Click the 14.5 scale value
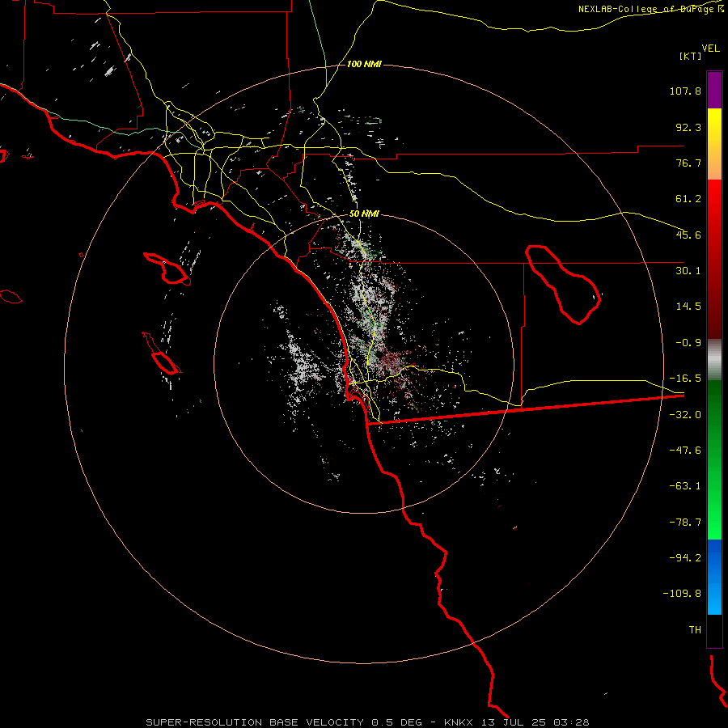Viewport: 728px width, 728px height. tap(688, 307)
